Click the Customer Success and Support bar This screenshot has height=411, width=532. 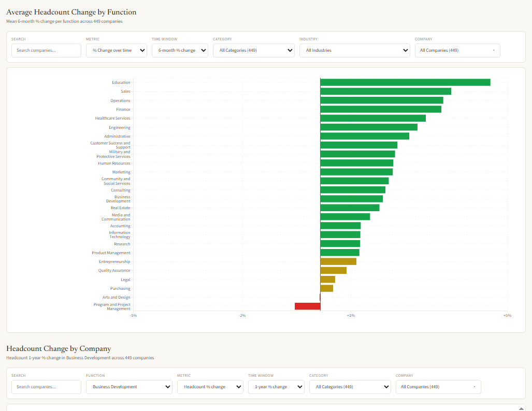coord(359,145)
